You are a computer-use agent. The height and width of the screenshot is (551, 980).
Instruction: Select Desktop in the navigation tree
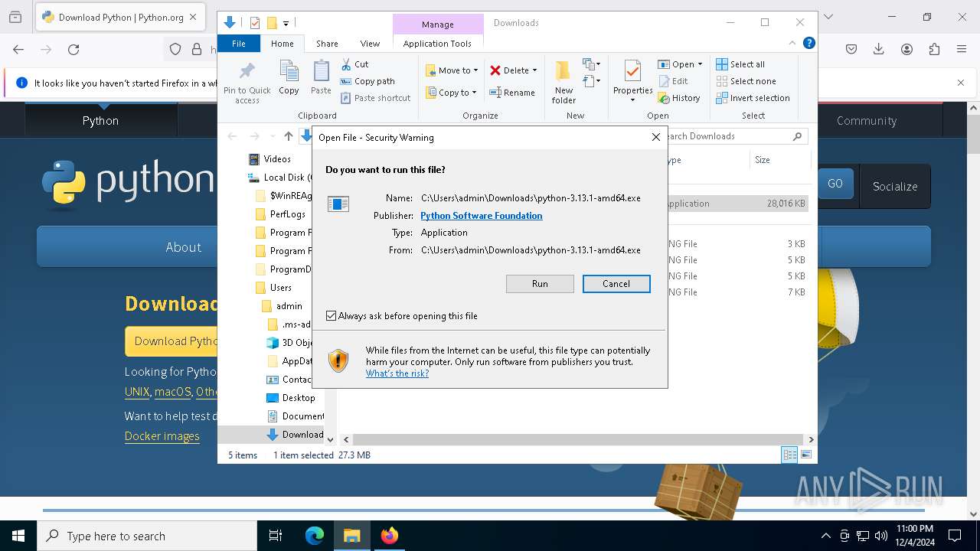point(298,398)
